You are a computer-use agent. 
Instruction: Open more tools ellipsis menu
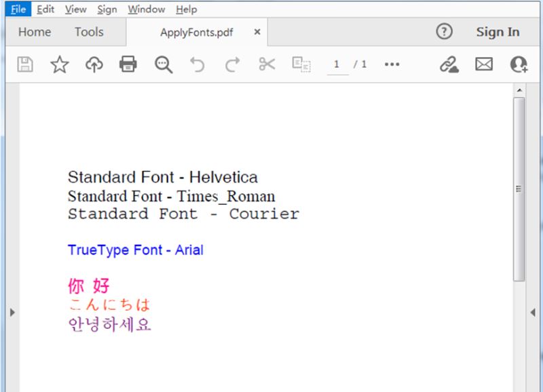pyautogui.click(x=392, y=64)
